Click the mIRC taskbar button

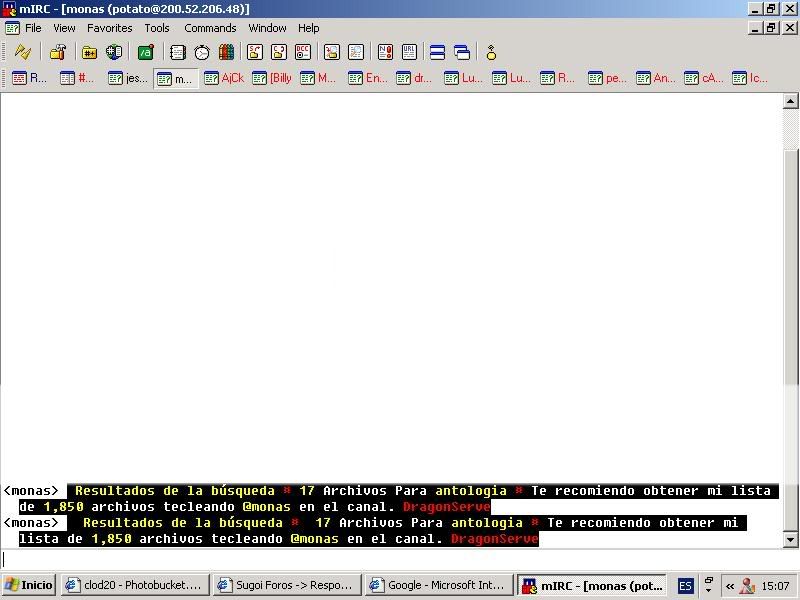tap(592, 585)
